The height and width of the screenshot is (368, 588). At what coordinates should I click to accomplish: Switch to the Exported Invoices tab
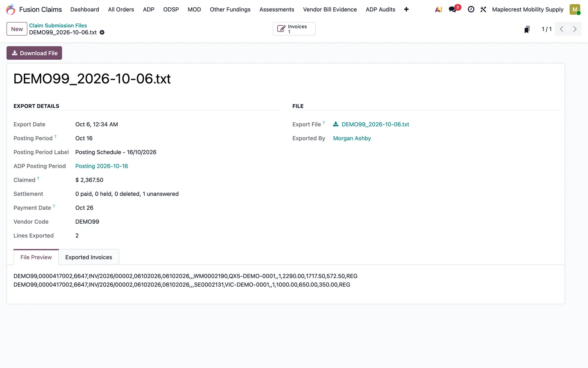click(89, 257)
